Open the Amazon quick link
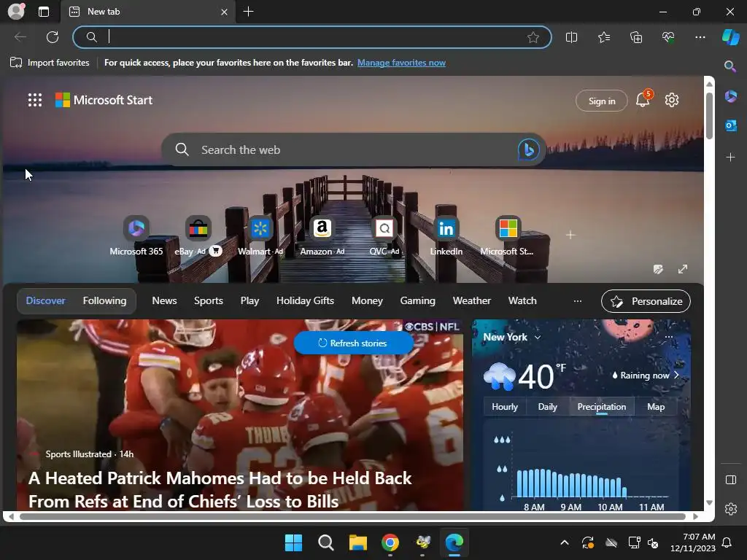The height and width of the screenshot is (560, 747). 322,236
